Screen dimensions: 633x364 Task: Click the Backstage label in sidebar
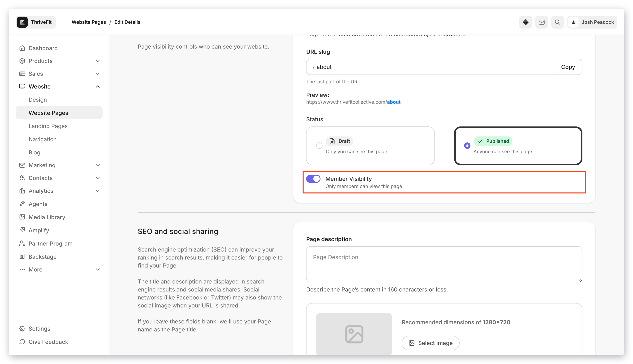[43, 257]
